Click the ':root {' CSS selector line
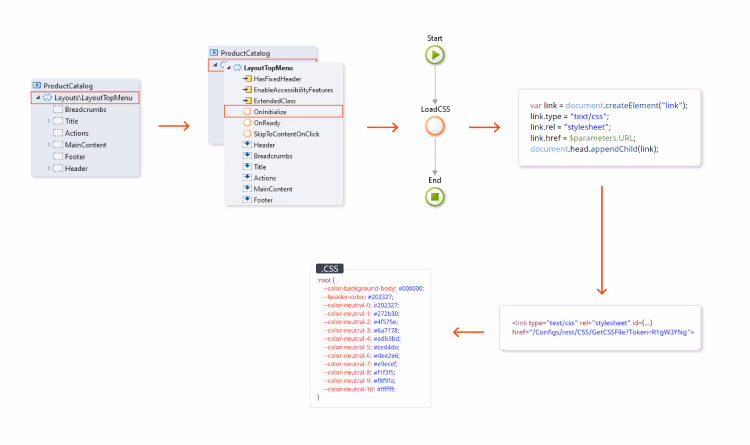The height and width of the screenshot is (445, 750). coord(326,280)
